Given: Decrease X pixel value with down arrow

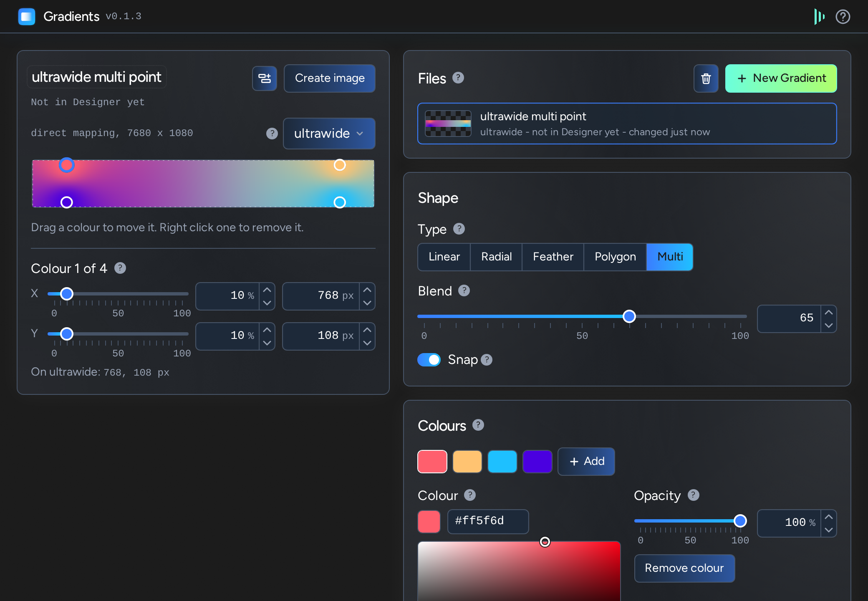Looking at the screenshot, I should coord(367,303).
